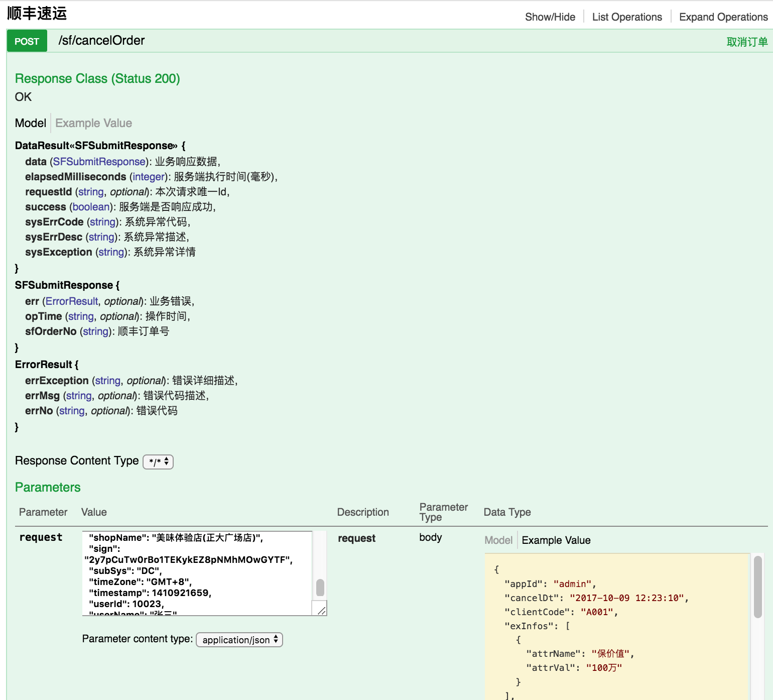This screenshot has height=700, width=773.
Task: Open List Operations link
Action: (x=627, y=17)
